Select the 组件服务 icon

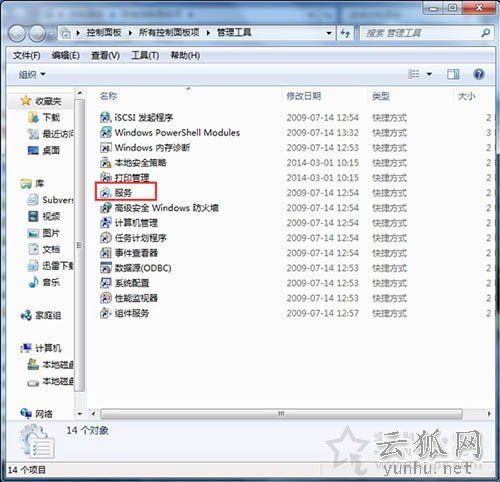point(105,313)
